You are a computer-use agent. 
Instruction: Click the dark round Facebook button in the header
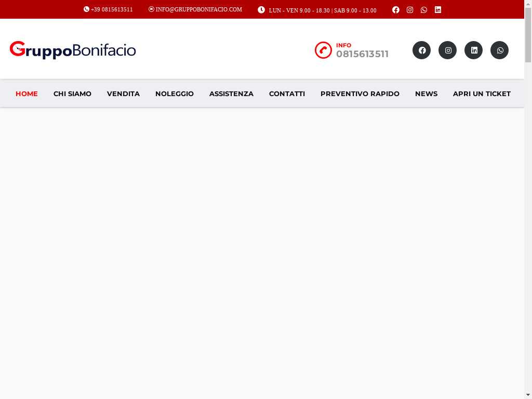point(421,50)
